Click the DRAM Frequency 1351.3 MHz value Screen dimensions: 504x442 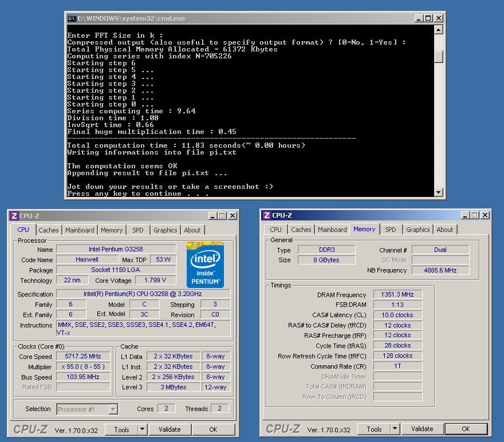click(x=397, y=294)
